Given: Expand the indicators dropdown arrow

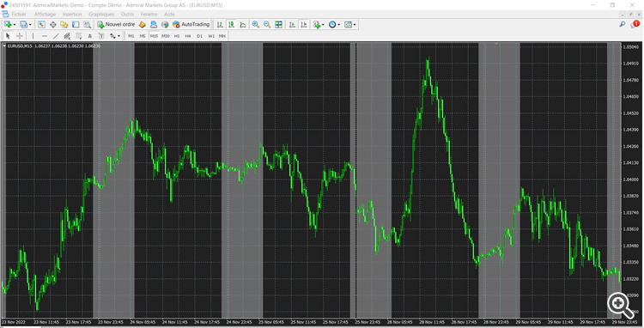Looking at the screenshot, I should click(x=323, y=25).
